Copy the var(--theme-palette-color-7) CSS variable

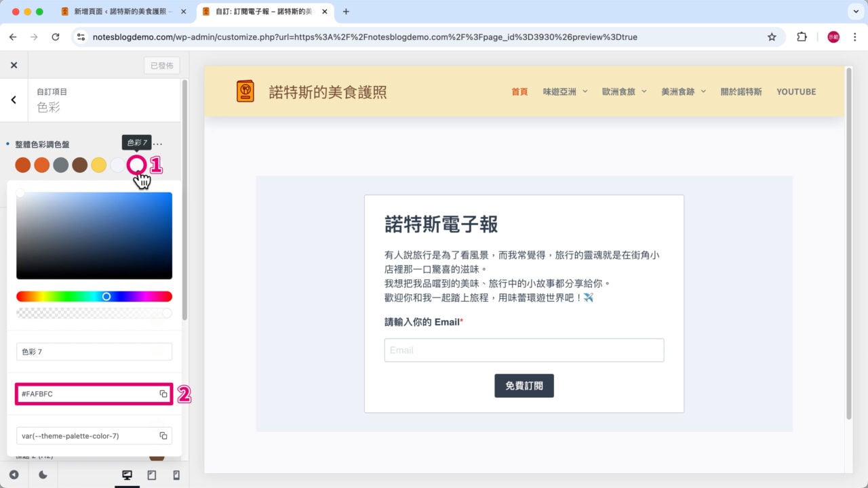click(x=163, y=436)
